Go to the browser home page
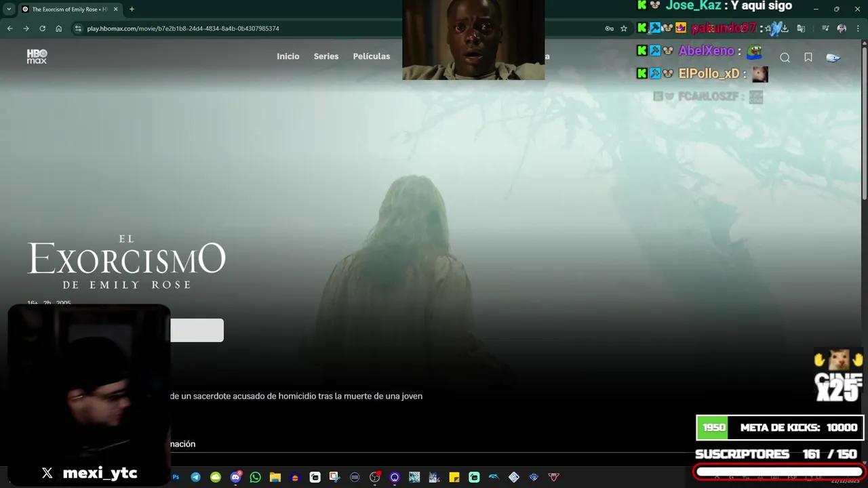The height and width of the screenshot is (488, 868). pyautogui.click(x=59, y=28)
